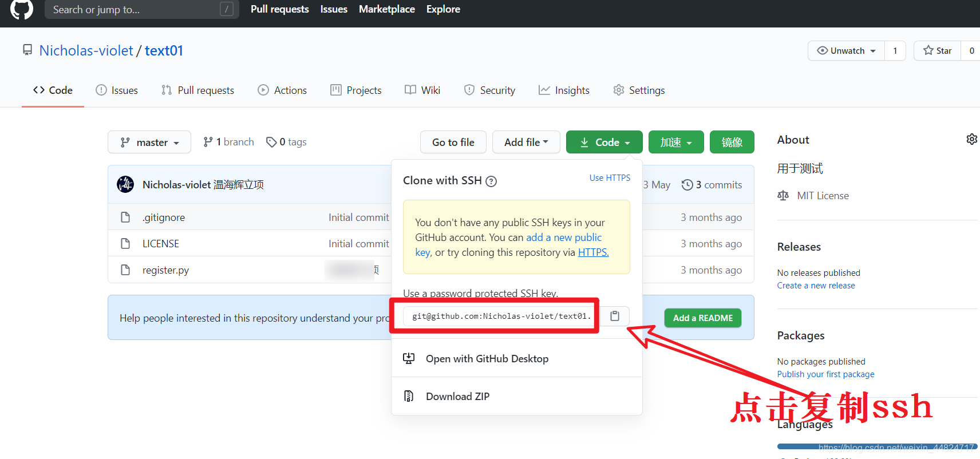Open Marketplace in top navigation

(387, 9)
